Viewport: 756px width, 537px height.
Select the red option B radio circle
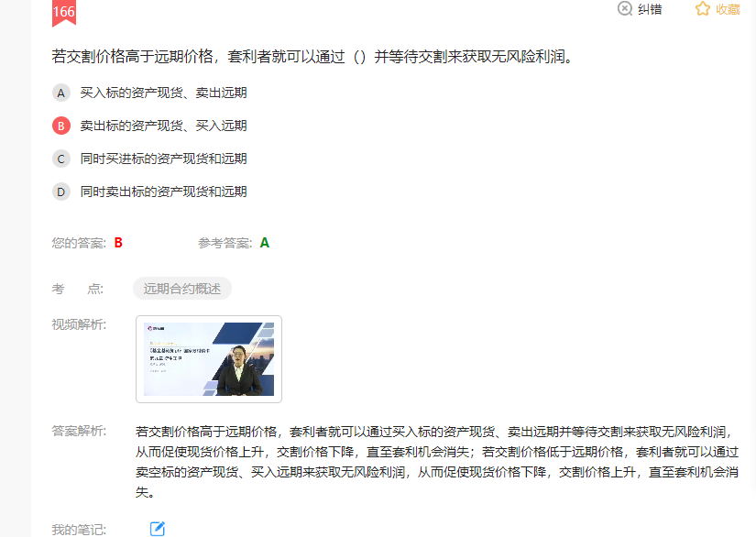click(x=61, y=126)
